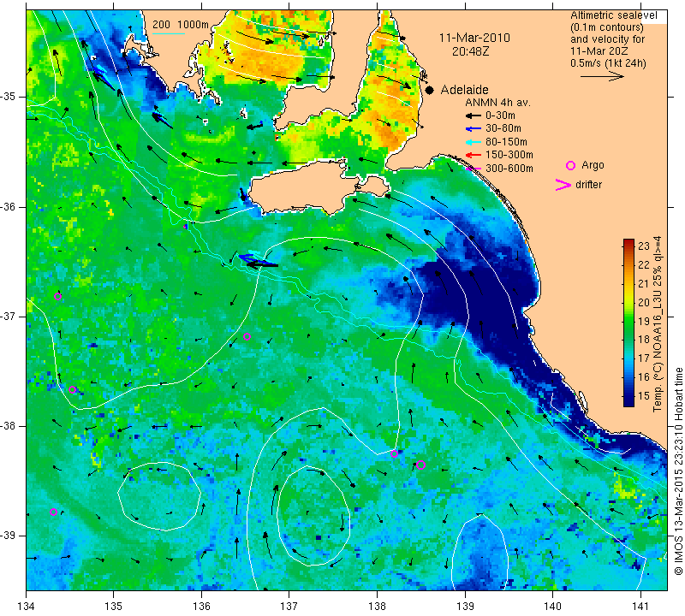Click the magenta Argo circle legend symbol

[x=570, y=165]
